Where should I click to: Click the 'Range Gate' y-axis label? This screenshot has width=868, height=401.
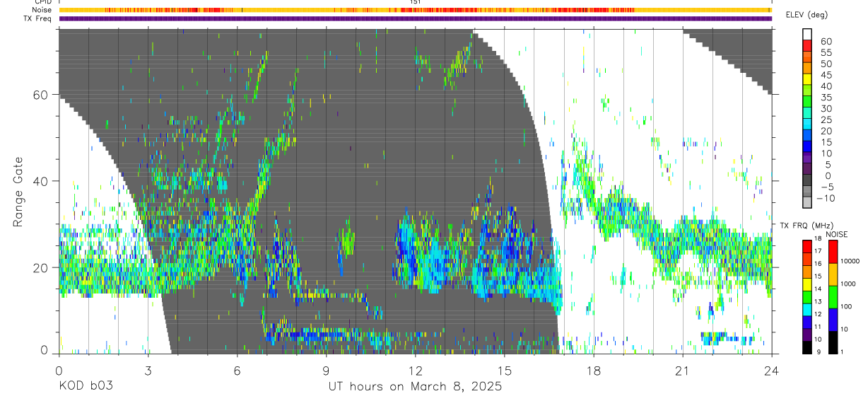point(19,192)
